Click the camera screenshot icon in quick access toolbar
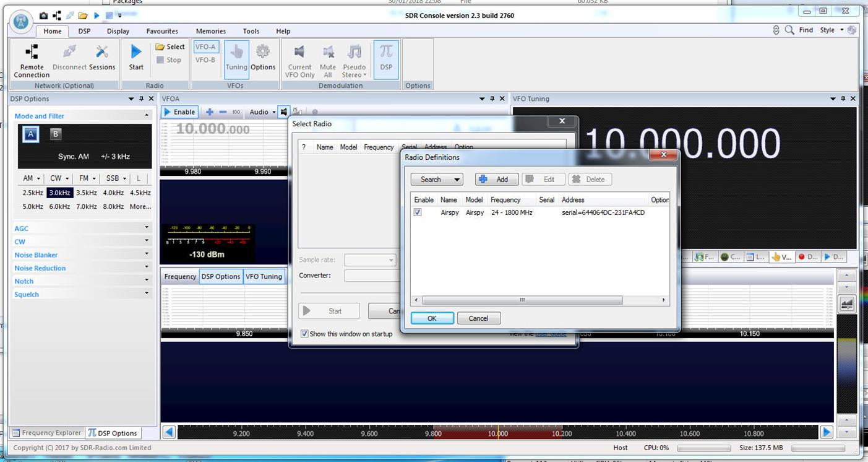The height and width of the screenshot is (462, 868). pyautogui.click(x=43, y=15)
